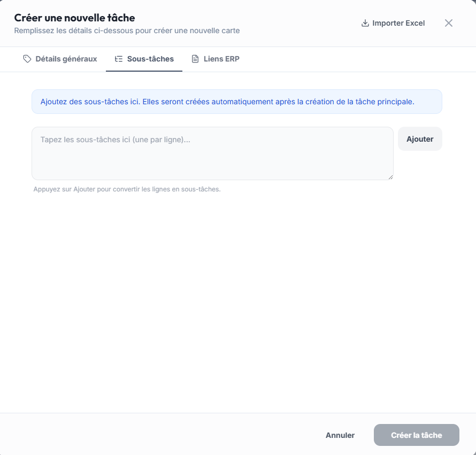Viewport: 476px width, 455px height.
Task: Click the tag icon for Détails généraux
Action: [x=27, y=59]
